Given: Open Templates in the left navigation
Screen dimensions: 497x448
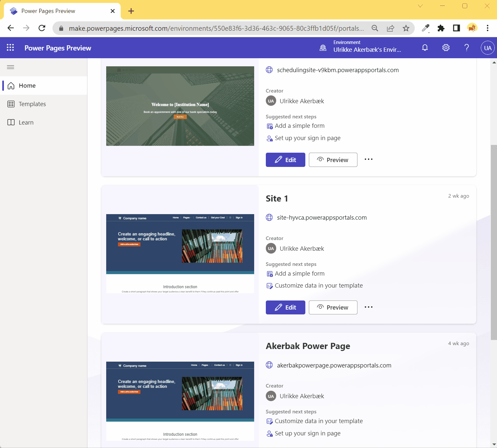Looking at the screenshot, I should click(x=44, y=104).
